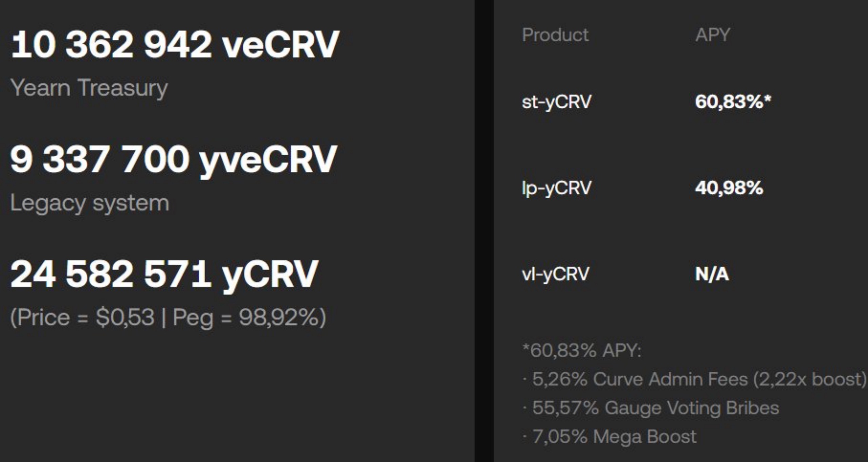Select the Yearn Treasury label

click(89, 88)
